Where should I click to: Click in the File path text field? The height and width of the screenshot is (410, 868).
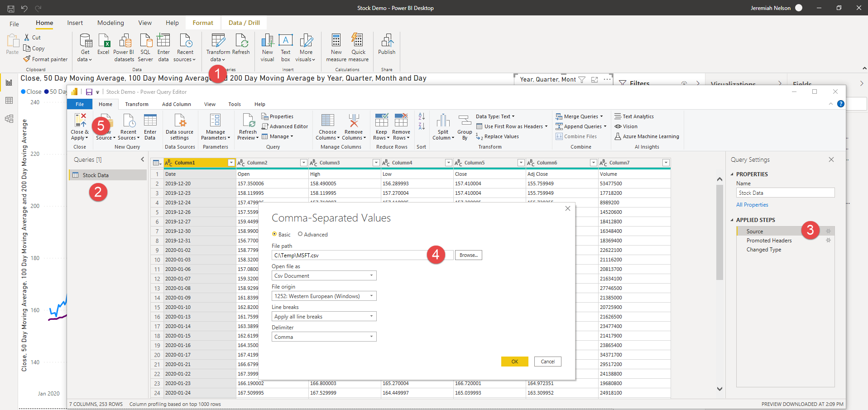349,255
